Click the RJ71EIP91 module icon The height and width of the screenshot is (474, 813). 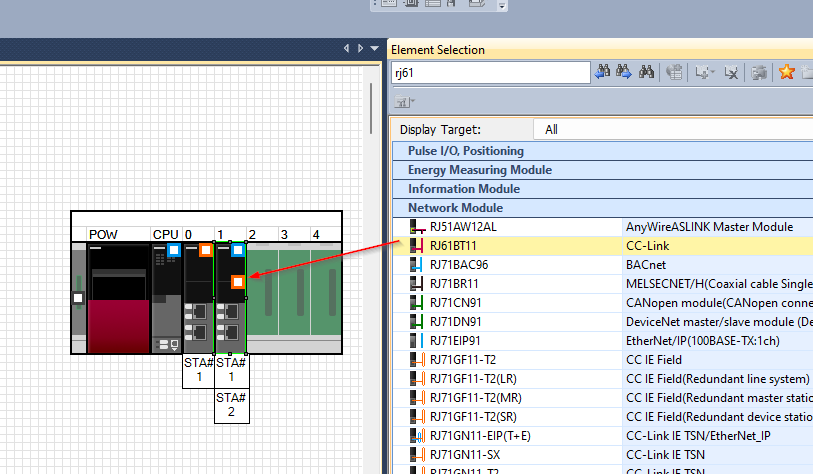pyautogui.click(x=417, y=341)
